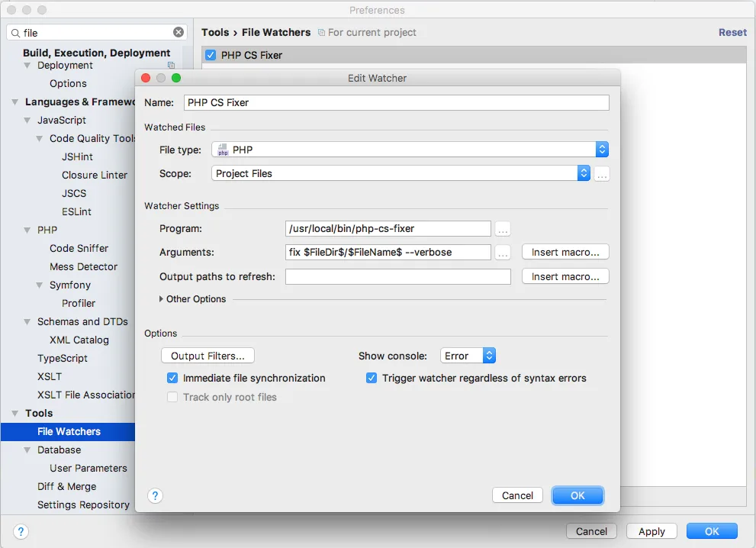The height and width of the screenshot is (548, 756).
Task: Open XSLT settings
Action: pos(50,377)
